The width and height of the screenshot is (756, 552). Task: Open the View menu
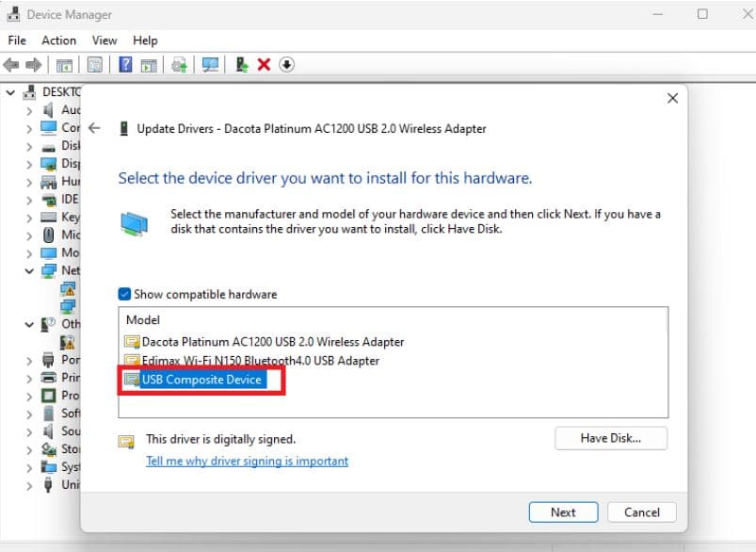point(105,41)
